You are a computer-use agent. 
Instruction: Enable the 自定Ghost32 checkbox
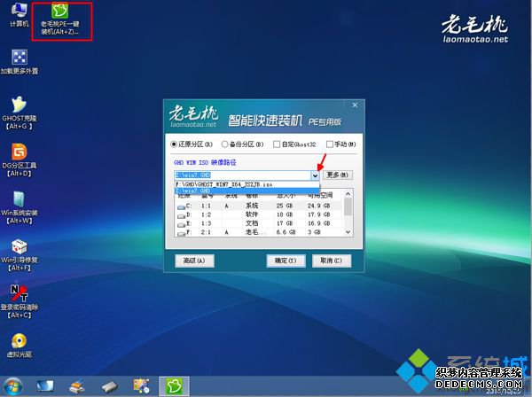click(277, 144)
